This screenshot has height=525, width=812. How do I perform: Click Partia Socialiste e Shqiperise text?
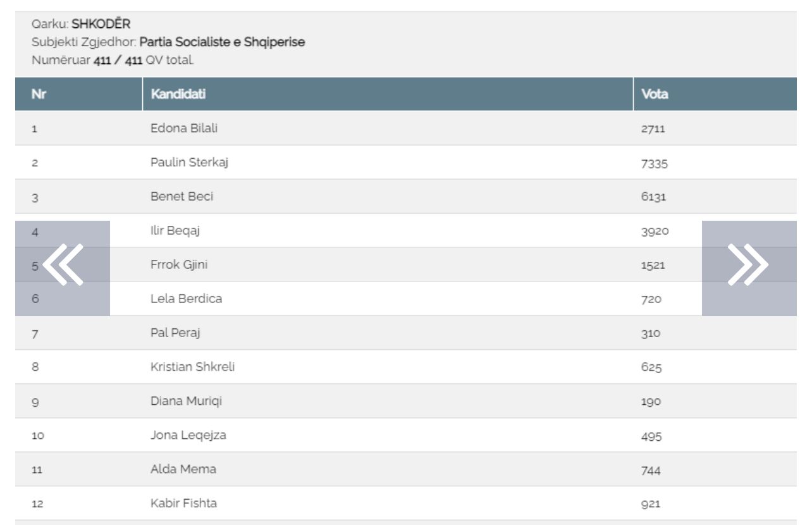(222, 43)
